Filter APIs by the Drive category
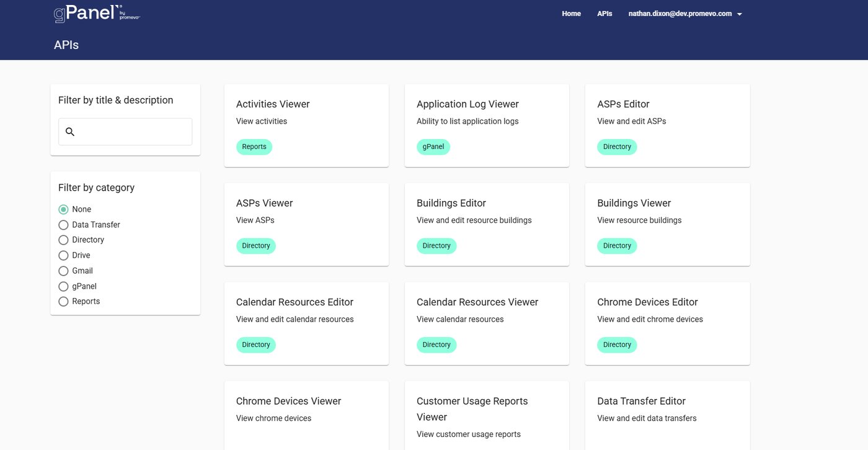The image size is (868, 450). [x=63, y=255]
